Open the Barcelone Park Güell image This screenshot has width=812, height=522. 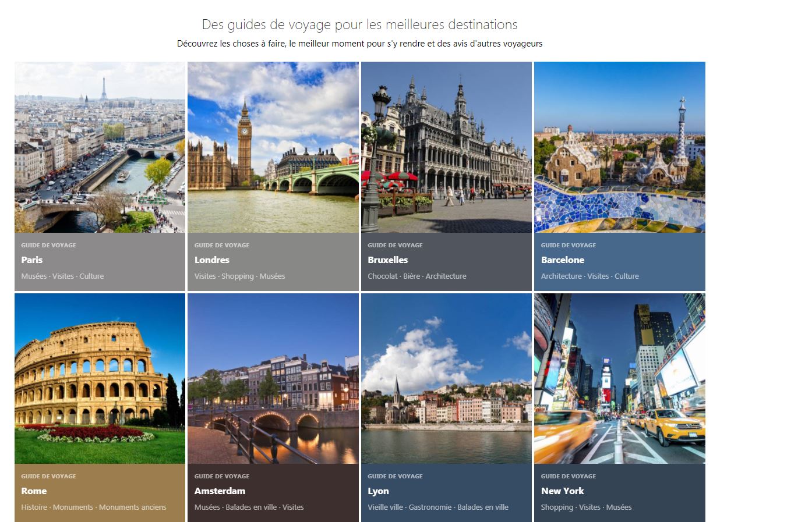[619, 147]
